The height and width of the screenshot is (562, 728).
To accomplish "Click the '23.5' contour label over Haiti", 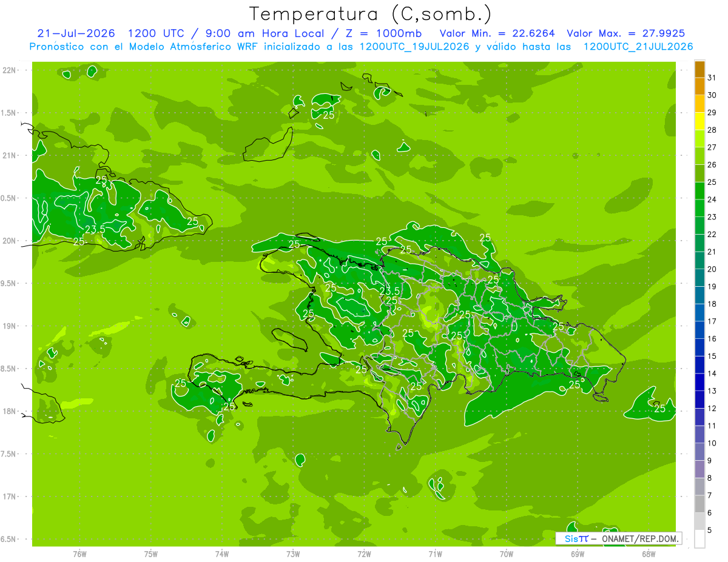I will coord(389,291).
